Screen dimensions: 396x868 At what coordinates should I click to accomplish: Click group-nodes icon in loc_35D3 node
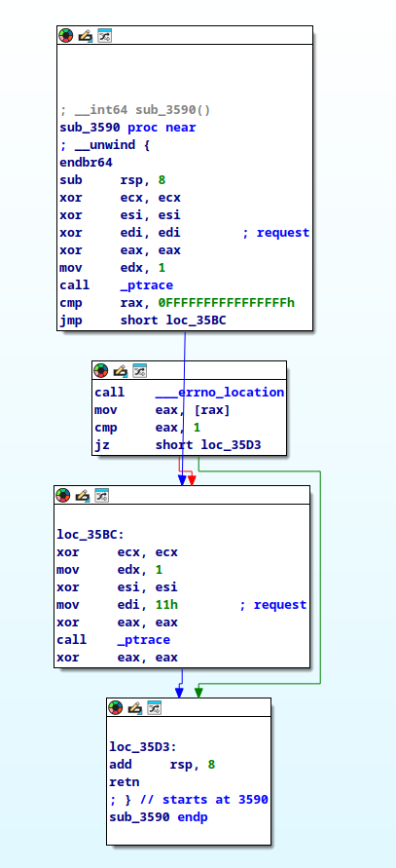[155, 707]
